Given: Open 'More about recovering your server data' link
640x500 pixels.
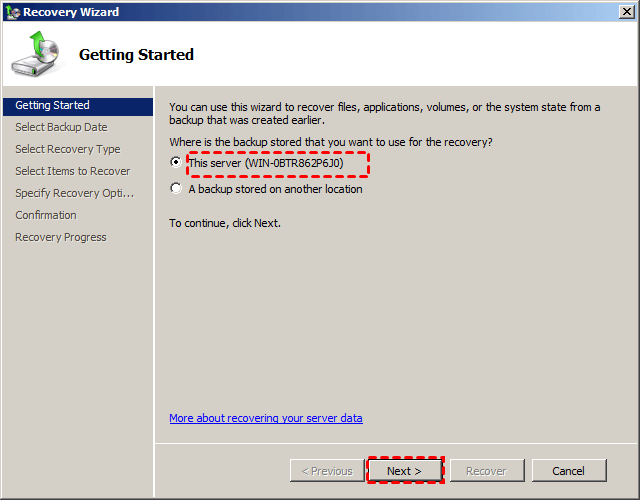Looking at the screenshot, I should [x=266, y=418].
